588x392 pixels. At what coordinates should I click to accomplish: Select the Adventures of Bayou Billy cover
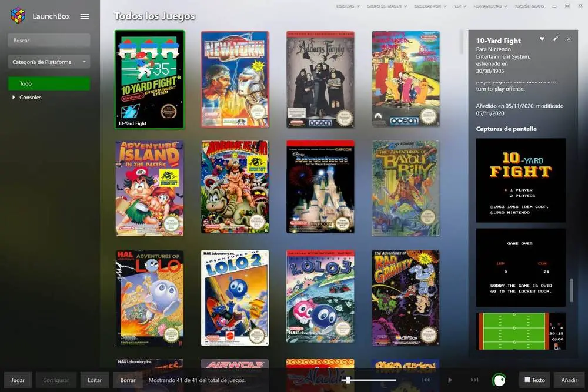pos(405,189)
